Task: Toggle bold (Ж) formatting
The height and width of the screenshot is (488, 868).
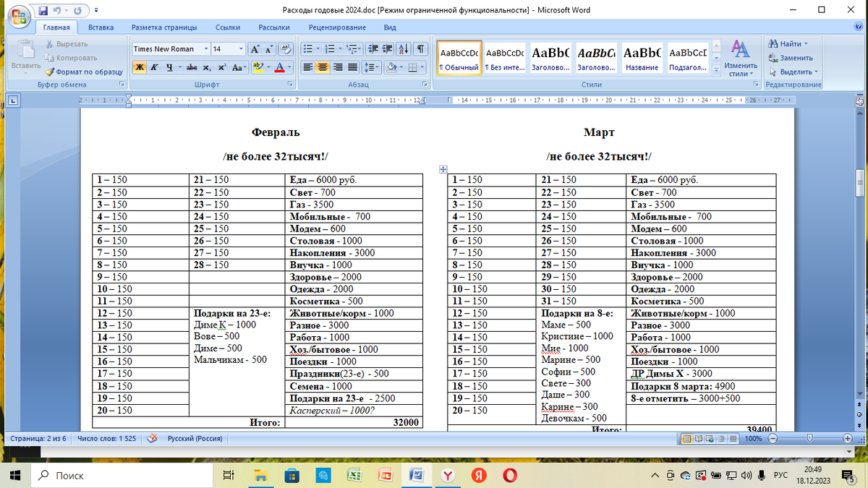Action: [x=139, y=67]
